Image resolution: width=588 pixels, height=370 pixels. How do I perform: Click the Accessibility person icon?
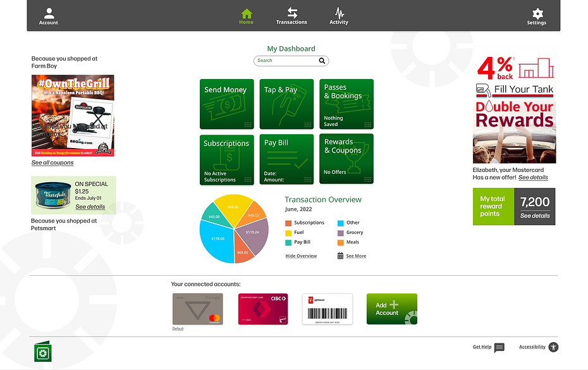(x=553, y=347)
